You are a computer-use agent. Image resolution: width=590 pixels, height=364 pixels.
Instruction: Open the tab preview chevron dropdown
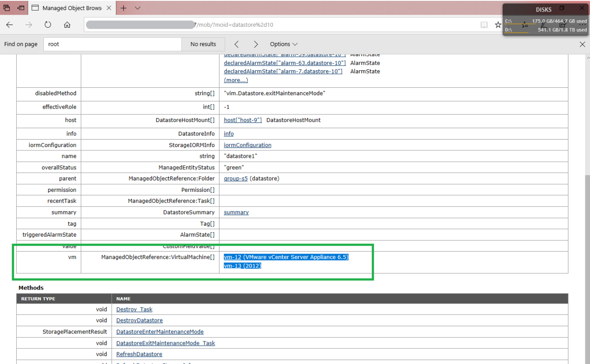[138, 8]
